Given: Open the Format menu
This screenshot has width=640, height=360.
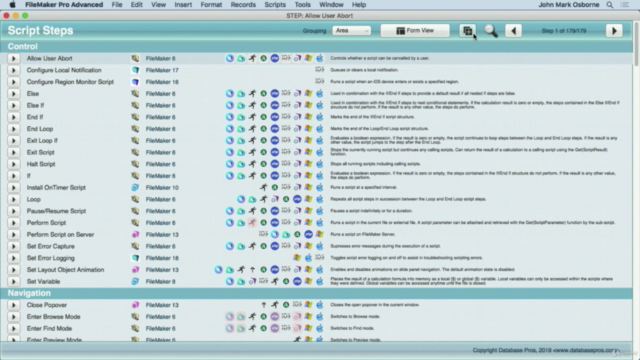Looking at the screenshot, I should 211,5.
